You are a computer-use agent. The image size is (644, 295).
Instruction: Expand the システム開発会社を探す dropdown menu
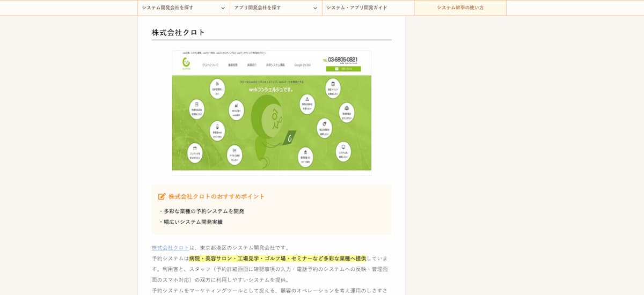184,8
